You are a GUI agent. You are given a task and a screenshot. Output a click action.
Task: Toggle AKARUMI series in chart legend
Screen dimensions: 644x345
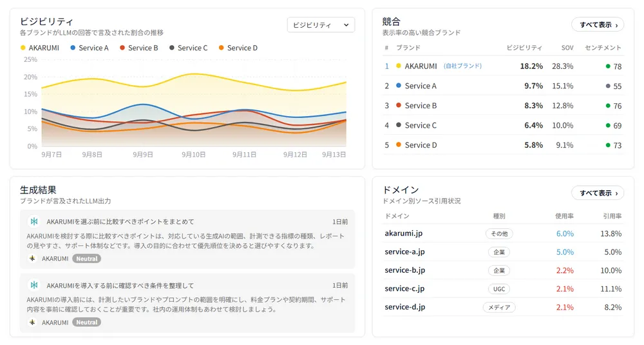pos(40,48)
